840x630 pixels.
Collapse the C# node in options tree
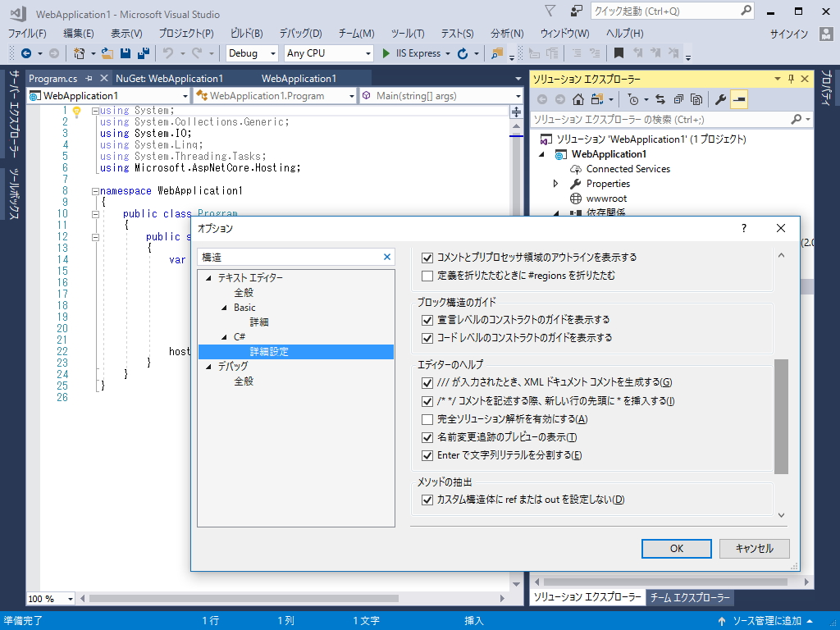(x=225, y=335)
